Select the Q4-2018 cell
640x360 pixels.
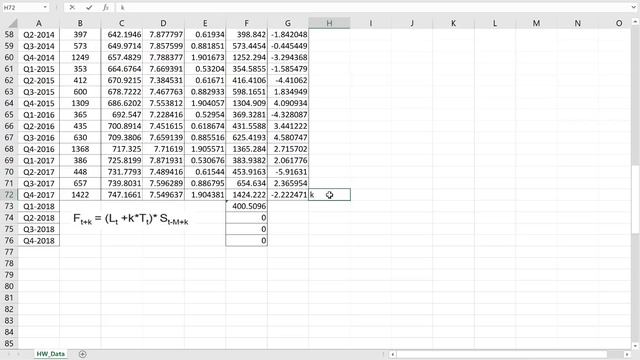[x=39, y=240]
